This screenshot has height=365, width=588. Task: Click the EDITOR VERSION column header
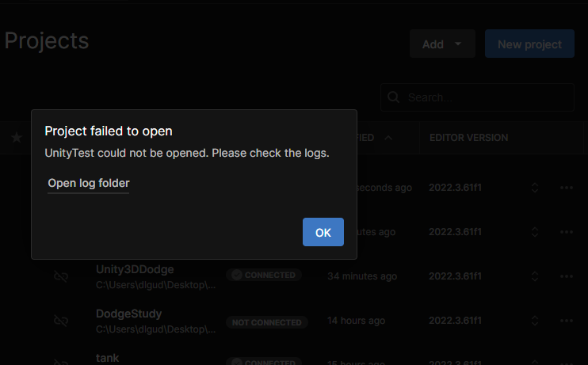(x=469, y=138)
